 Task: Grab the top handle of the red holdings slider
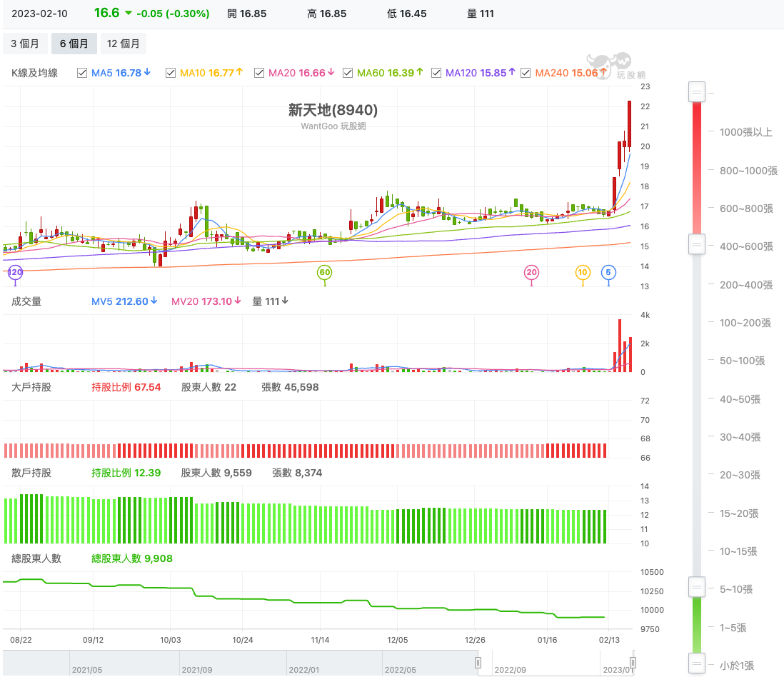(x=696, y=92)
